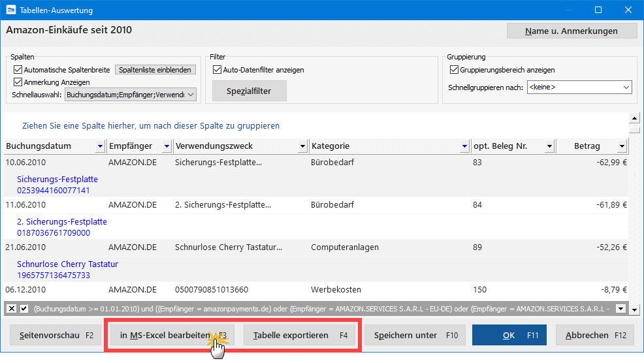Toggle Gruppierungsbereich anzeigen checkbox

tap(454, 69)
